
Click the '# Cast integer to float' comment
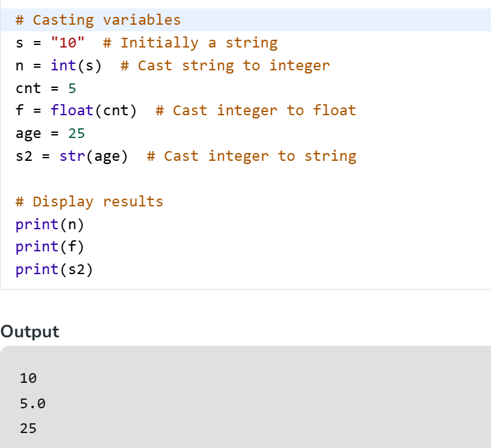pos(256,111)
